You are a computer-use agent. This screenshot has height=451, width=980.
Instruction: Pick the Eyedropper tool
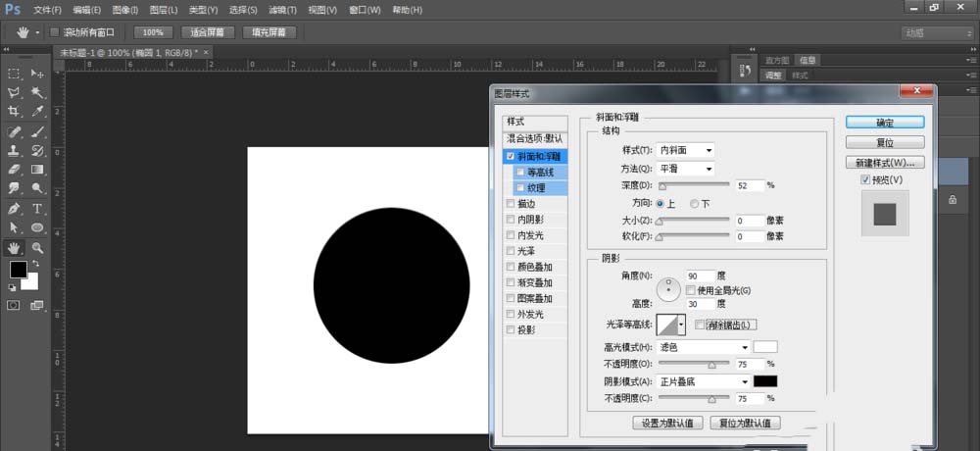[37, 112]
